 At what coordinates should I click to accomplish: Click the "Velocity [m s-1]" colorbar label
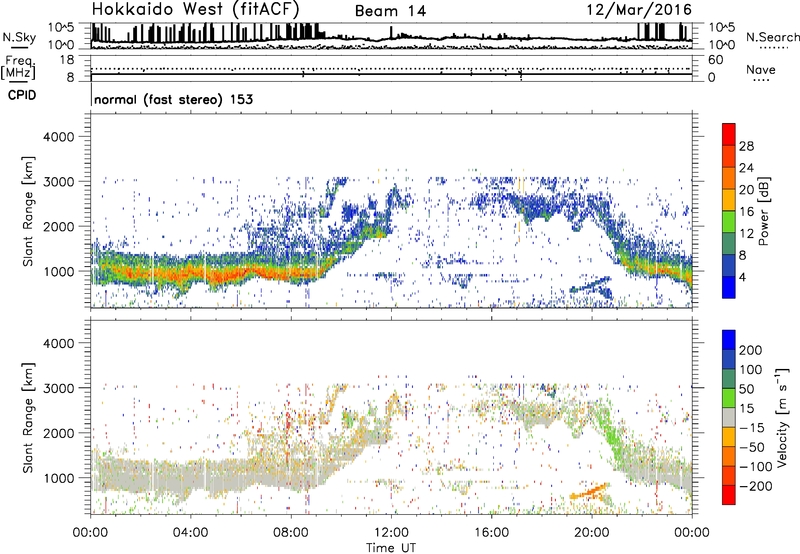(782, 417)
